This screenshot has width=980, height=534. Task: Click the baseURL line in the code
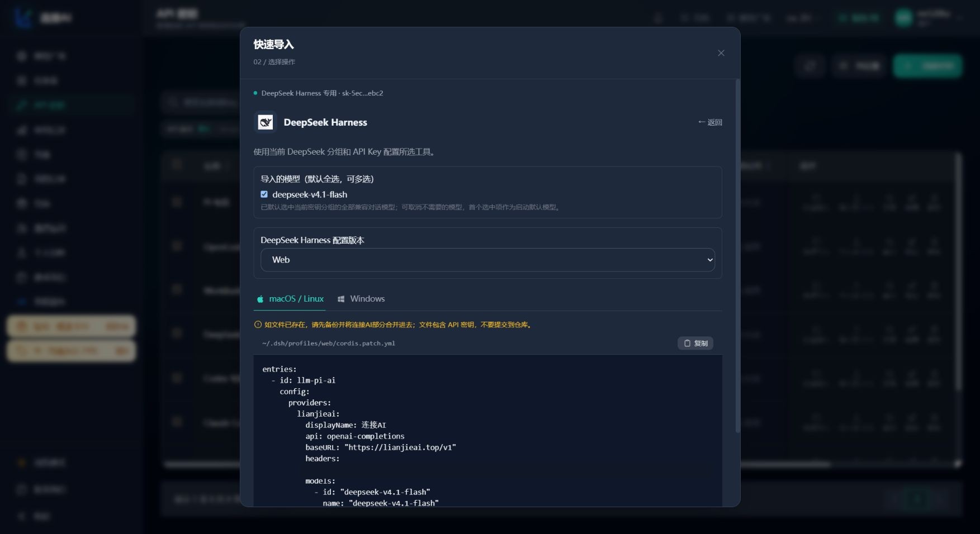(x=381, y=447)
